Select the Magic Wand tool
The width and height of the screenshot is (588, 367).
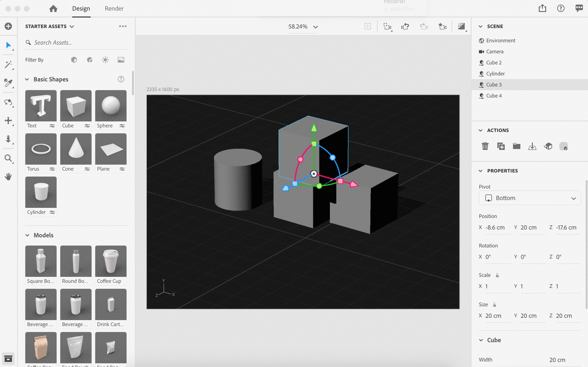coord(8,64)
